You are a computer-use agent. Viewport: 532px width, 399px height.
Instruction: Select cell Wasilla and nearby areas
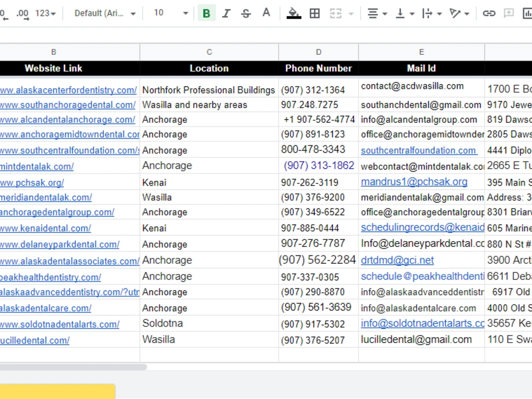coord(209,105)
